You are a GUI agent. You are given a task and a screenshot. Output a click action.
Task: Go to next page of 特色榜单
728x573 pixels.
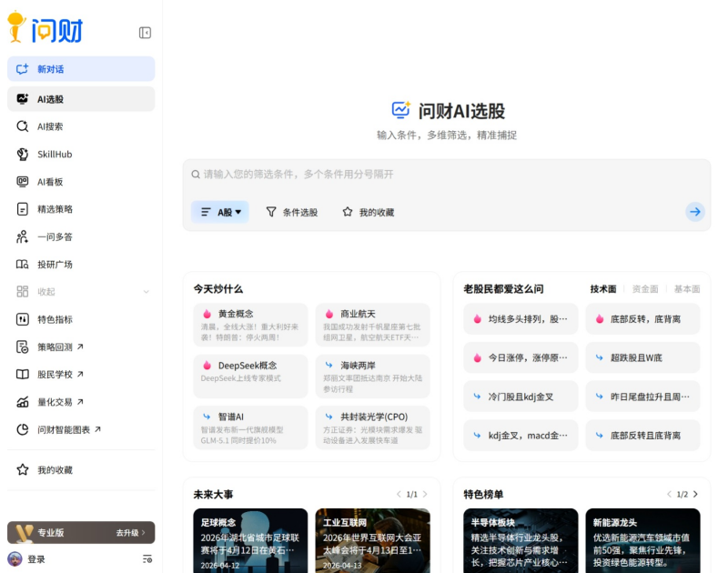pos(696,494)
